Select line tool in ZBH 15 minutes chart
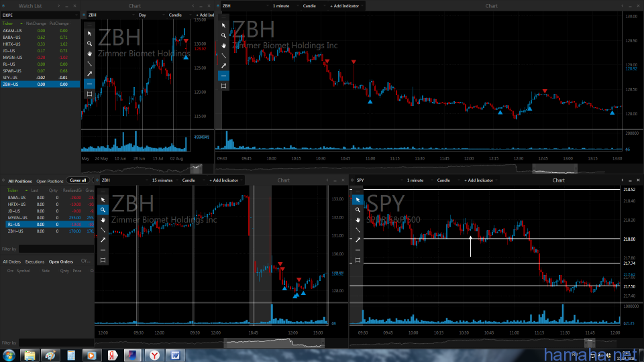The height and width of the screenshot is (362, 644). pos(103,230)
